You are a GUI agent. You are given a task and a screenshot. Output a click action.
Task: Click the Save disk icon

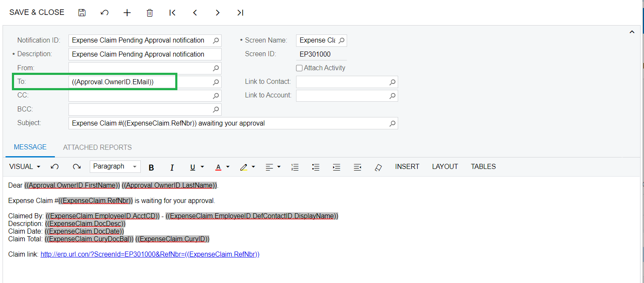click(x=82, y=13)
